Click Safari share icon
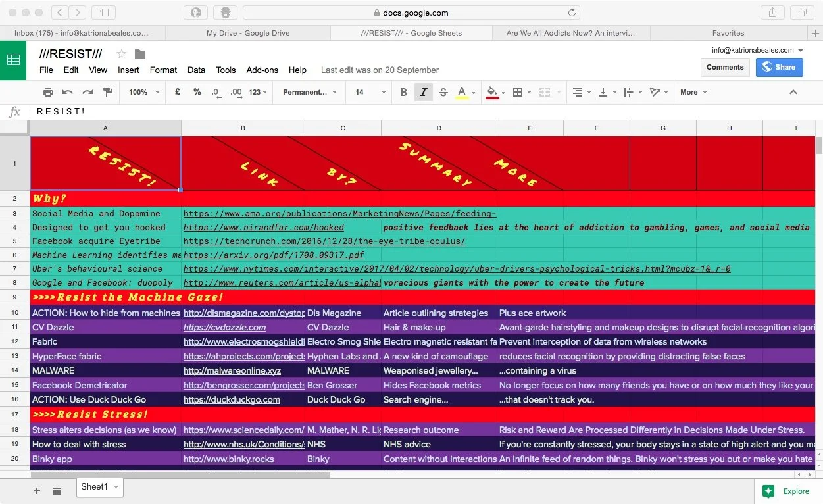The image size is (823, 504). click(x=772, y=13)
